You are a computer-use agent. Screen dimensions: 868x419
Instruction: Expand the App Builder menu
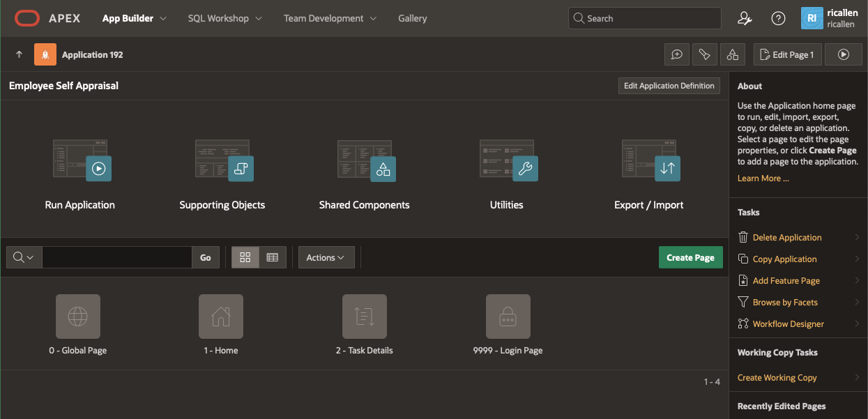coord(134,19)
